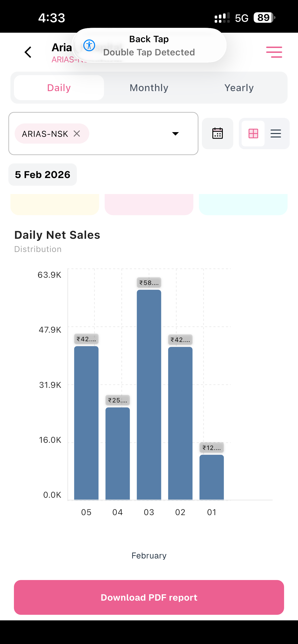Tap the 5 Feb 2026 date chip

click(x=42, y=175)
